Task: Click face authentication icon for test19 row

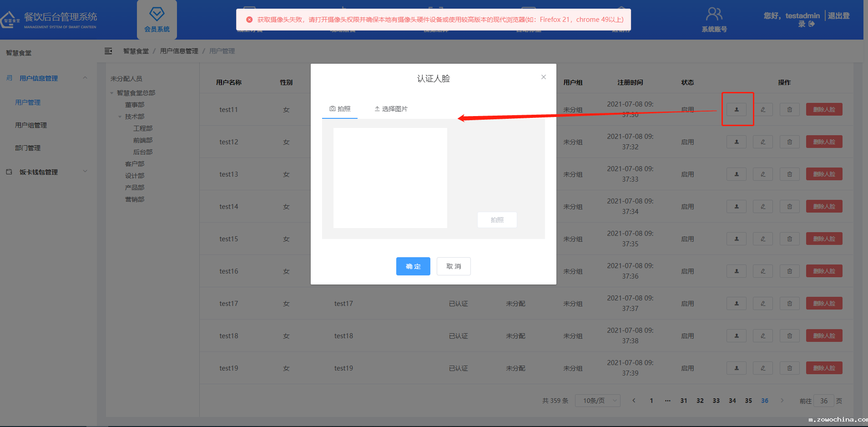Action: click(x=736, y=368)
